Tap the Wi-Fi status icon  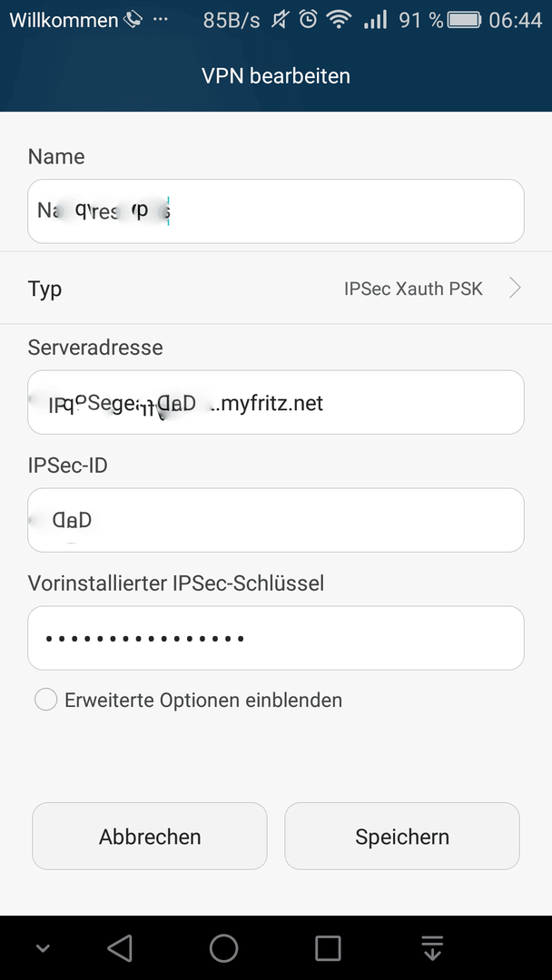[339, 20]
